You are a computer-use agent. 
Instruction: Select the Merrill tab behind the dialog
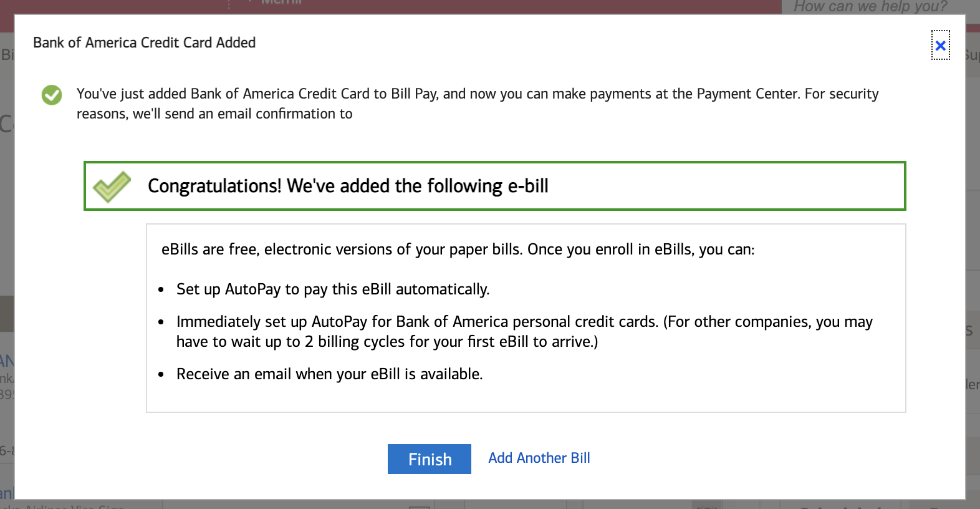282,2
